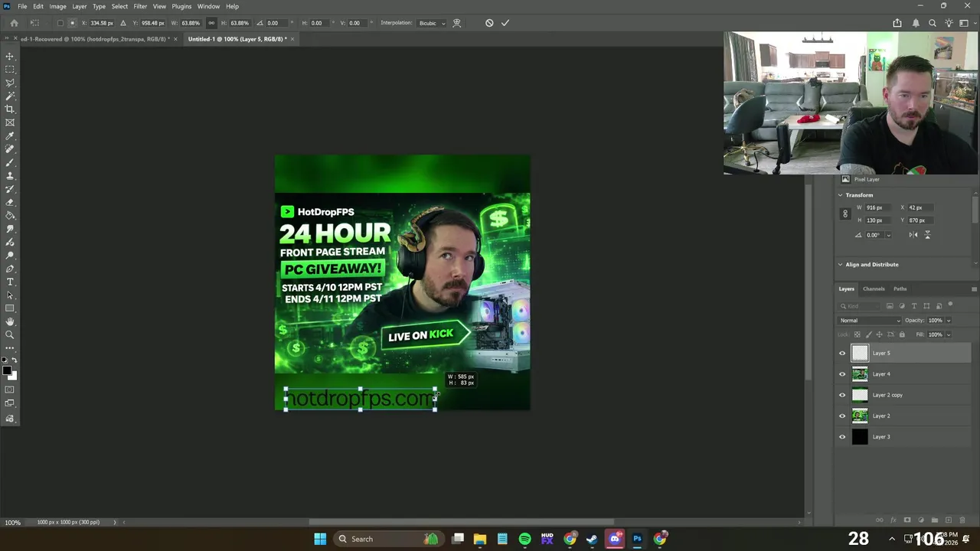Image resolution: width=980 pixels, height=551 pixels.
Task: Select the Clone Stamp tool
Action: [10, 176]
